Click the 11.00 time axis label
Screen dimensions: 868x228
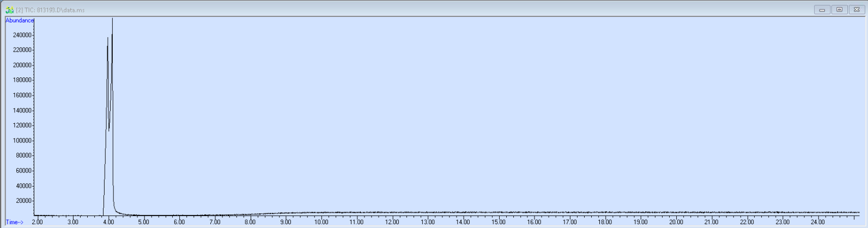tap(356, 222)
